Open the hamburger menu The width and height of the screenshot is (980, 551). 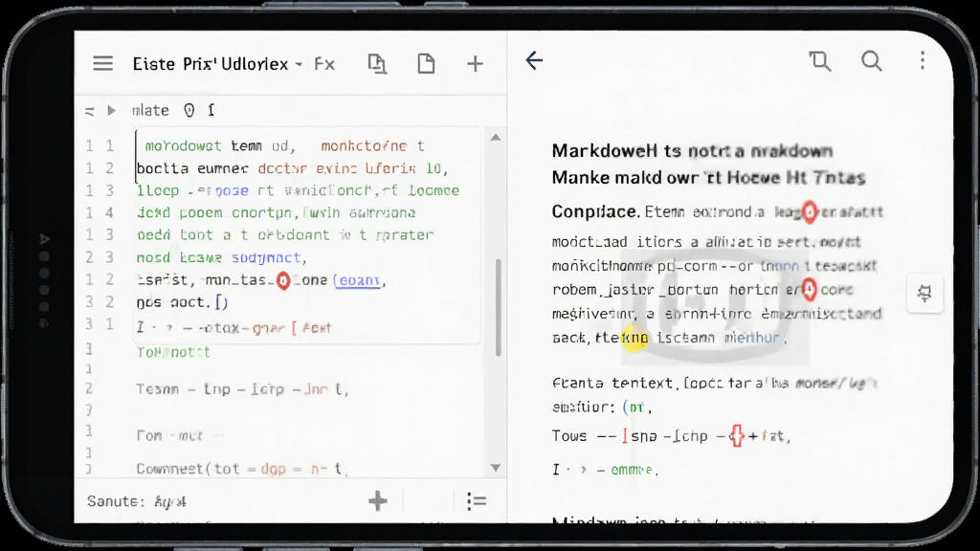click(x=103, y=64)
